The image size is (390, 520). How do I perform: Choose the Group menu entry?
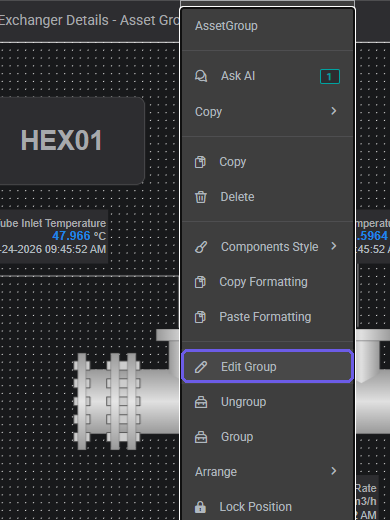click(x=267, y=437)
